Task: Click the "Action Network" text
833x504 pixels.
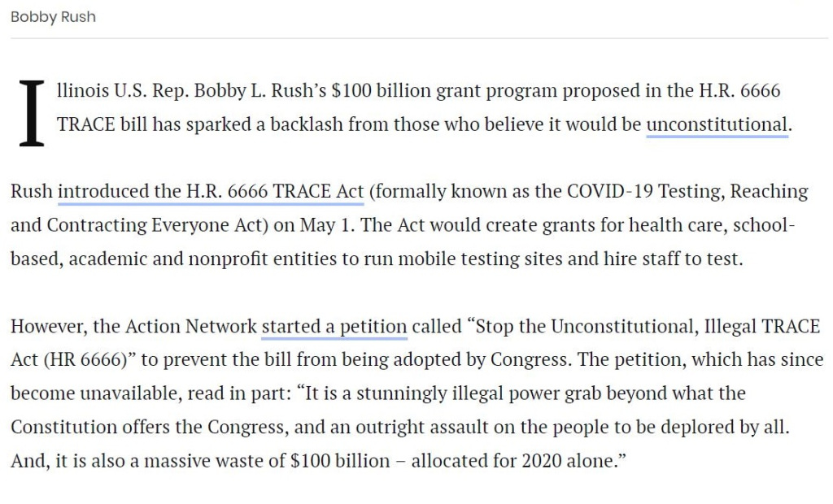Action: (x=191, y=327)
